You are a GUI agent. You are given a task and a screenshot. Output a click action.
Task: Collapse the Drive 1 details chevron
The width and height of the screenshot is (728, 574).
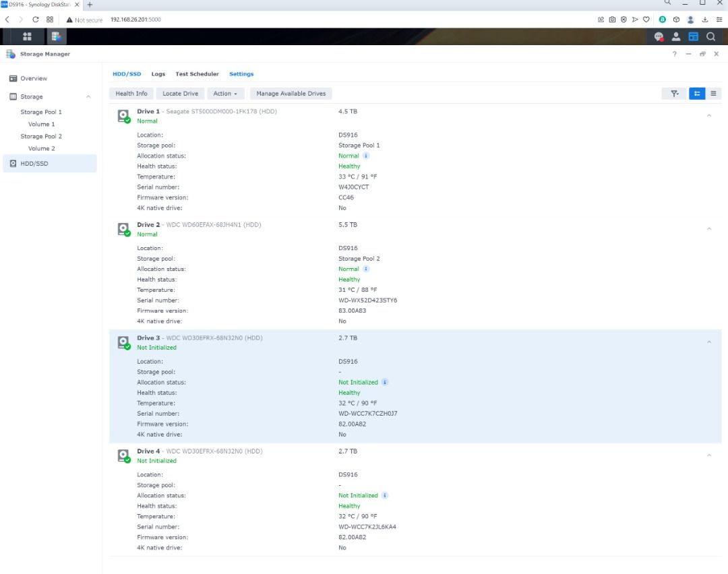coord(709,116)
